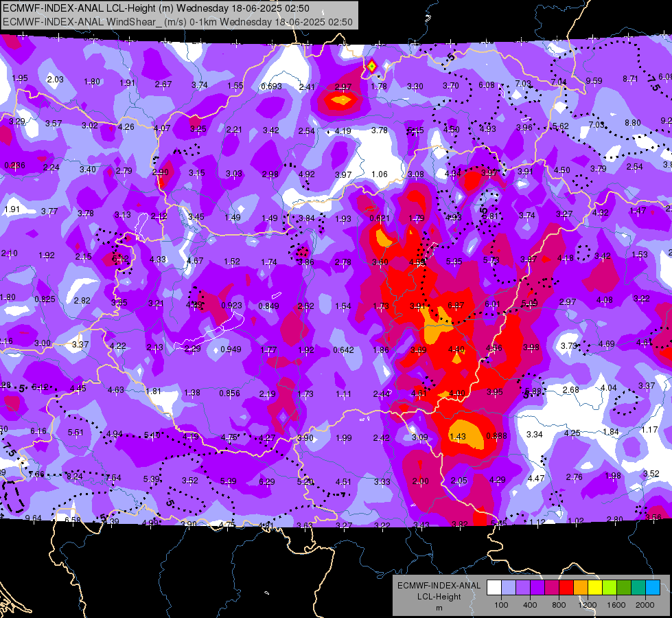Image resolution: width=672 pixels, height=618 pixels.
Task: Select the LCL-Height title line in header
Action: (x=156, y=8)
